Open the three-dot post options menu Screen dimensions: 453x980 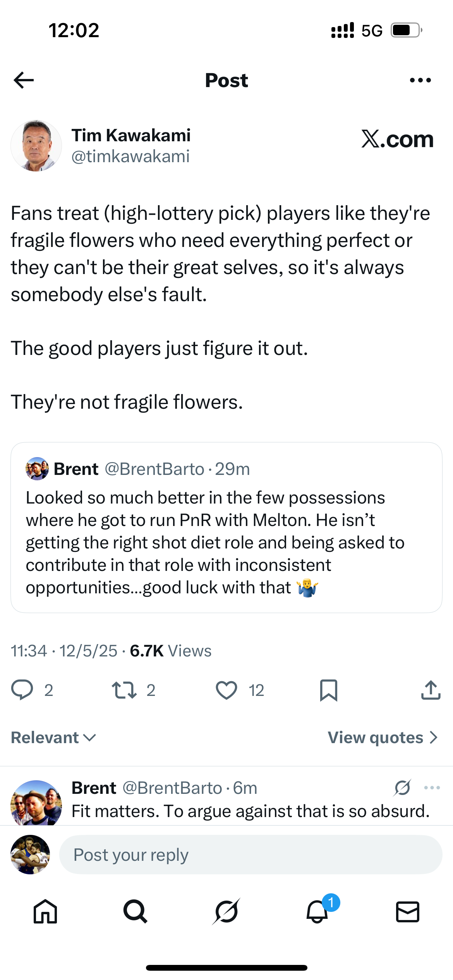[x=420, y=80]
